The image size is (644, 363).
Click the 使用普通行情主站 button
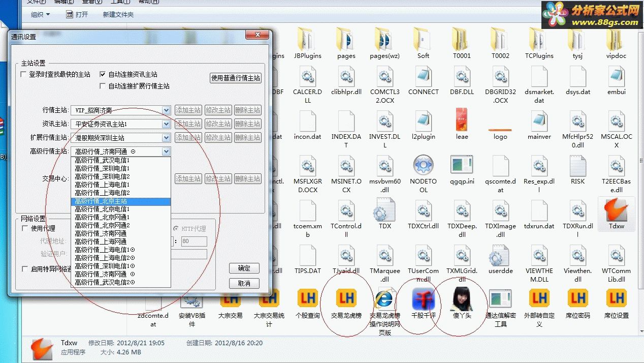[236, 78]
